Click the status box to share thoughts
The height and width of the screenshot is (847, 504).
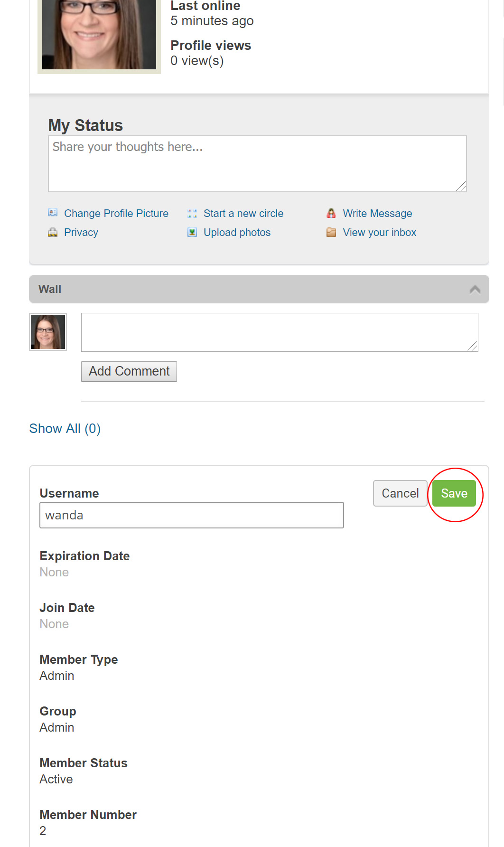pyautogui.click(x=257, y=163)
